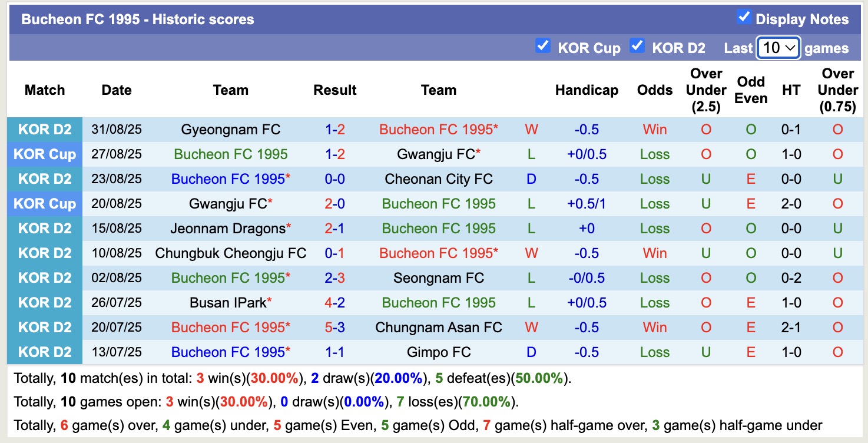Screen dimensions: 868x443
Task: Uncheck the Display Notes checkbox
Action: [745, 18]
